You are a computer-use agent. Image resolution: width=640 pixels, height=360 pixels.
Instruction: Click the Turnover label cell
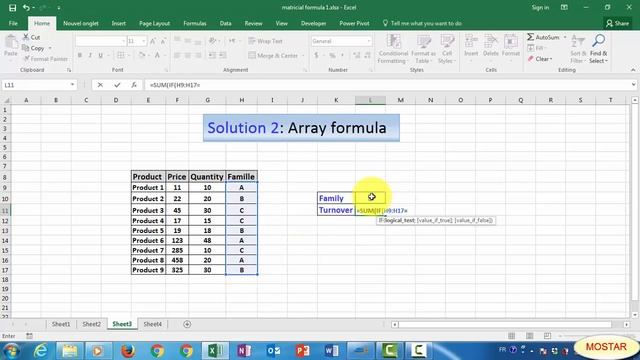pyautogui.click(x=336, y=210)
